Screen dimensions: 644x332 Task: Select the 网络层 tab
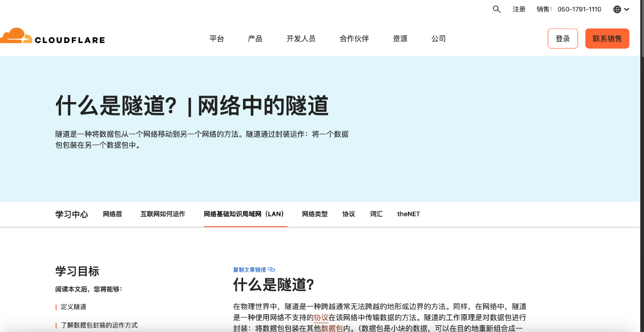click(112, 214)
